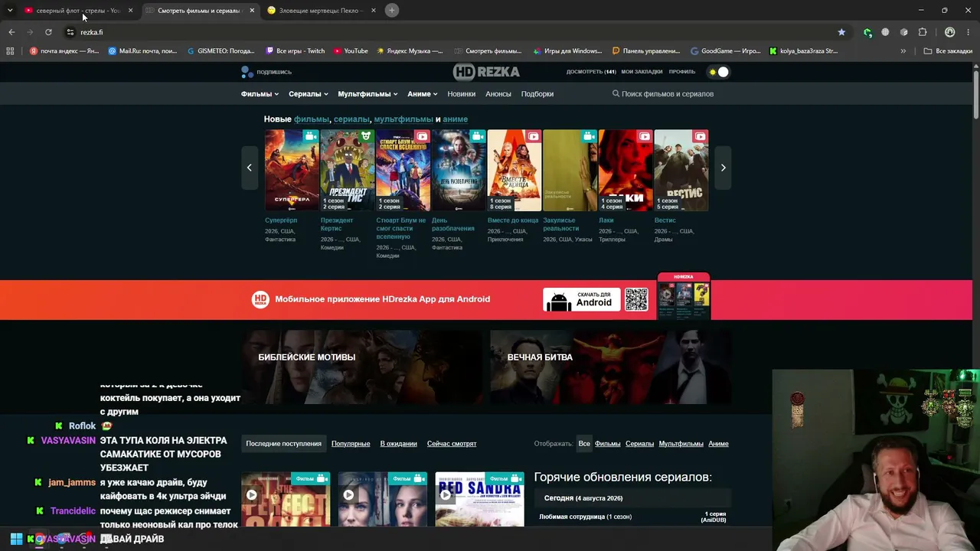Click the play icon on Red Sandra poster

click(x=445, y=494)
